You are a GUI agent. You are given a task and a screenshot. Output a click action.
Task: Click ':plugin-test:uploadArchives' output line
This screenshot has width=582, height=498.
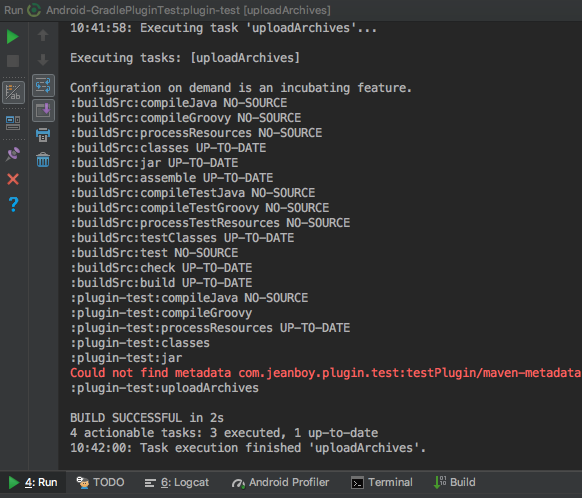coord(164,388)
